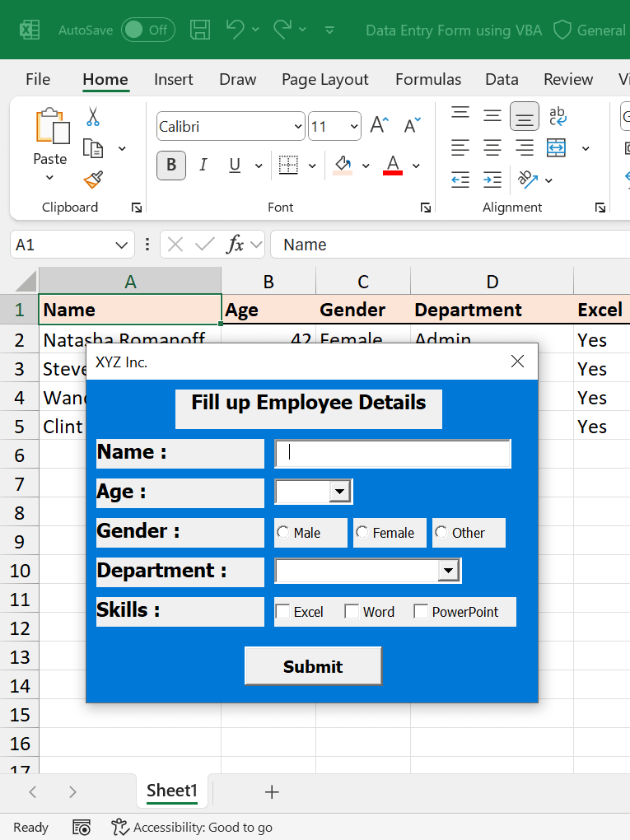
Task: Click the Increase Indent icon
Action: click(492, 180)
